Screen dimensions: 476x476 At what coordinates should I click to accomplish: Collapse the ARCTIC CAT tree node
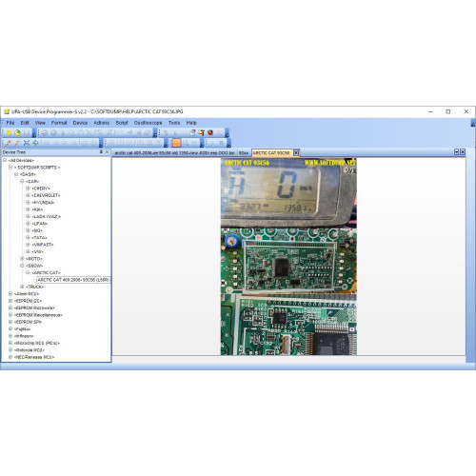click(x=28, y=272)
